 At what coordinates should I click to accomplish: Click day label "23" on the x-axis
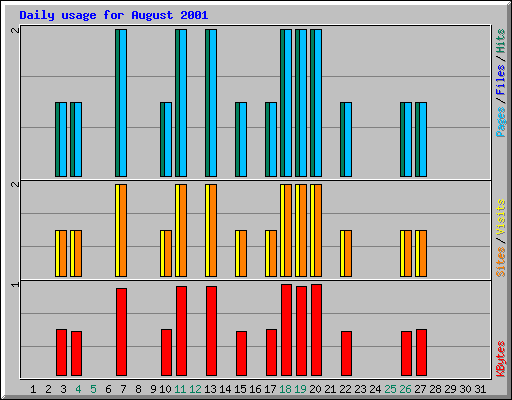click(360, 389)
